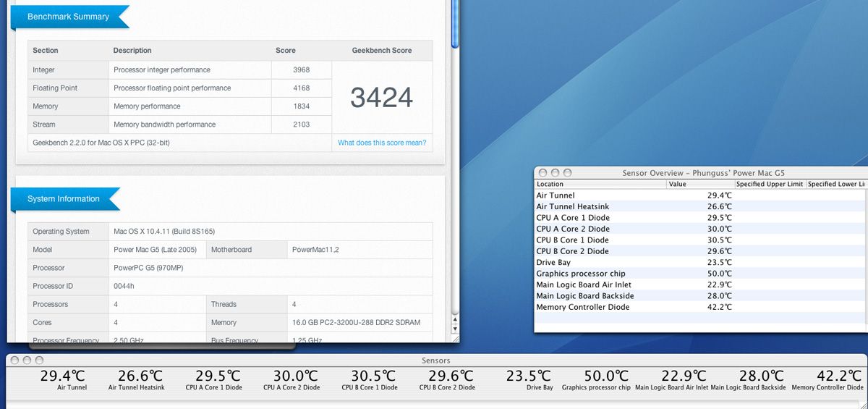The height and width of the screenshot is (409, 868).
Task: Select the Drive Bay row in Sensor Overview
Action: [701, 263]
